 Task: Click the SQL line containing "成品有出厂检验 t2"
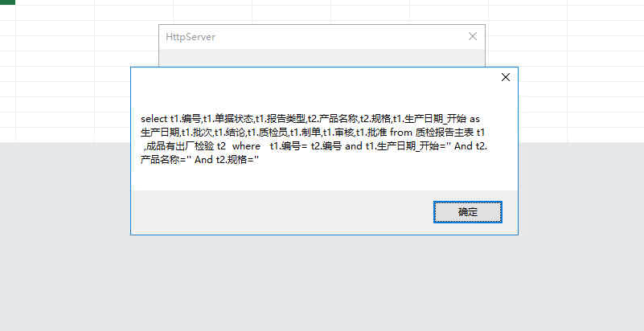(x=315, y=146)
